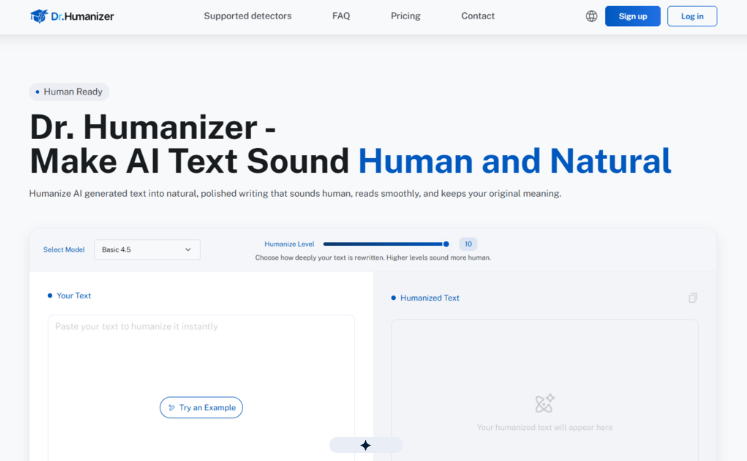Click the slider description hint text
The width and height of the screenshot is (747, 461).
pyautogui.click(x=373, y=258)
